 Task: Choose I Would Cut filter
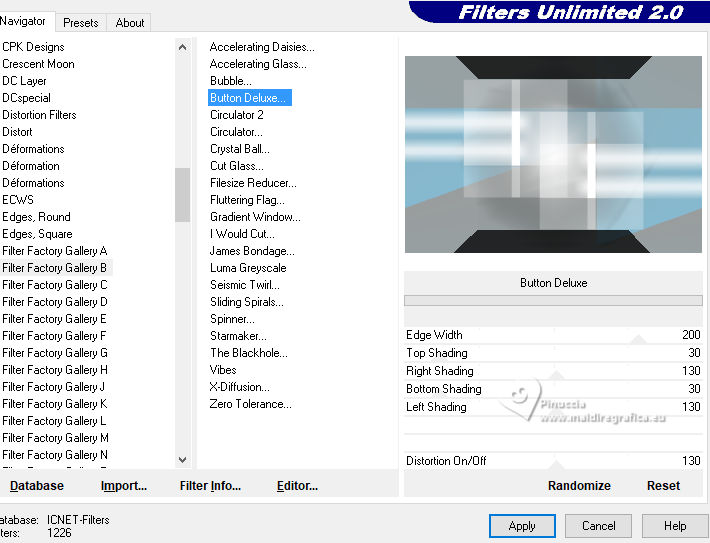pyautogui.click(x=242, y=234)
